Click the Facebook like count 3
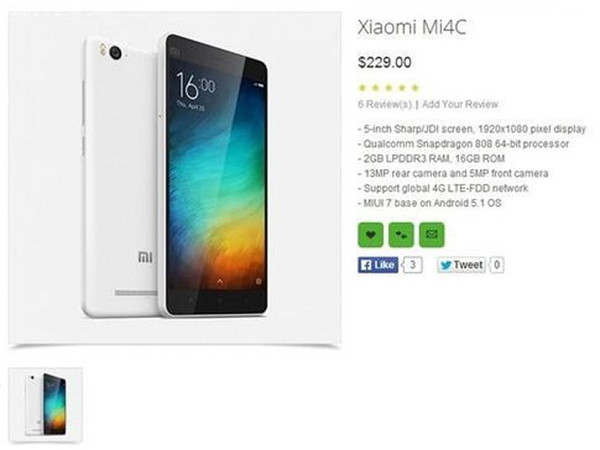 (x=412, y=265)
